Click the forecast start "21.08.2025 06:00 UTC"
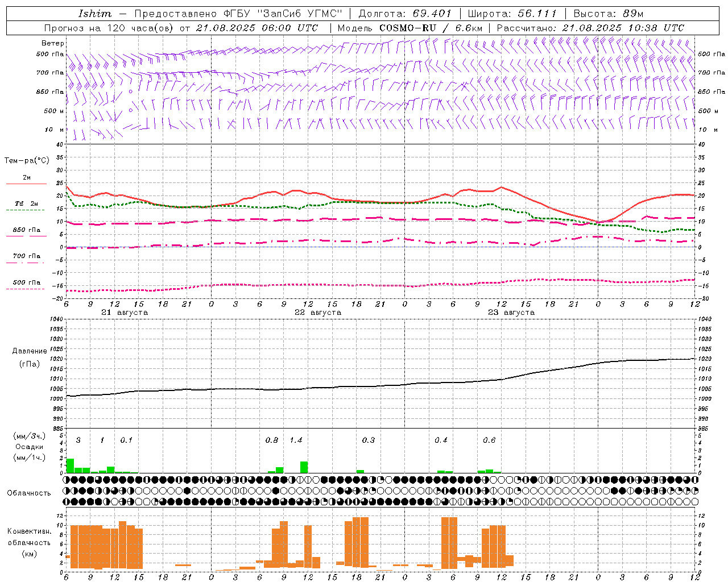Viewport: 728px width, 582px height. [258, 28]
